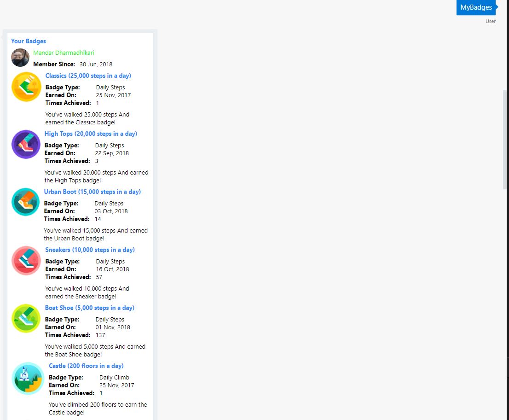Open Classics (25,000 steps in a day) link
The image size is (509, 420).
[88, 76]
